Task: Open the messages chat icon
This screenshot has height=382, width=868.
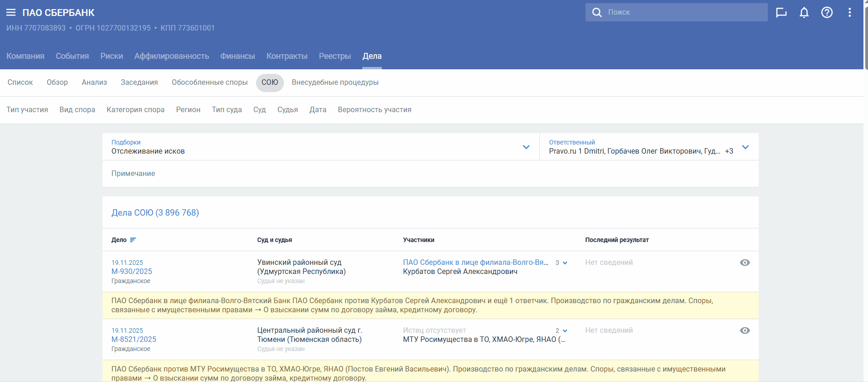Action: click(781, 12)
